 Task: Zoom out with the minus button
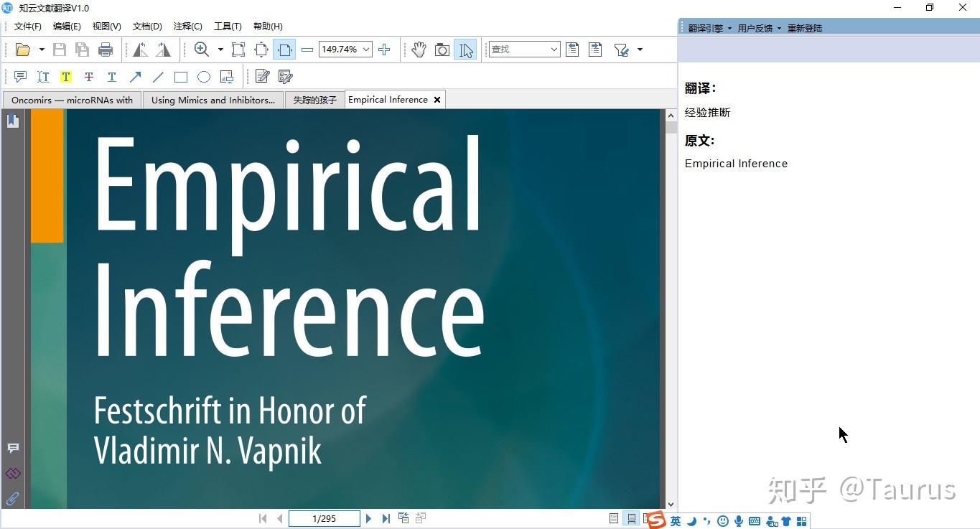click(307, 50)
